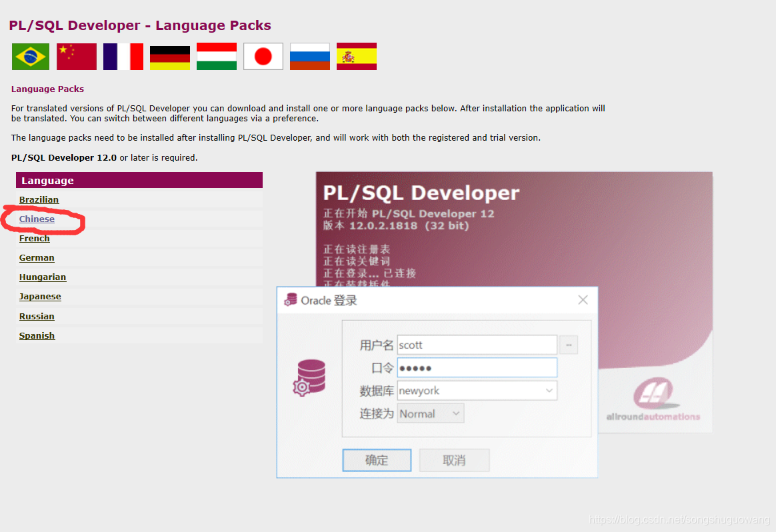The height and width of the screenshot is (532, 776).
Task: Click the Japanese flag icon
Action: tap(263, 57)
